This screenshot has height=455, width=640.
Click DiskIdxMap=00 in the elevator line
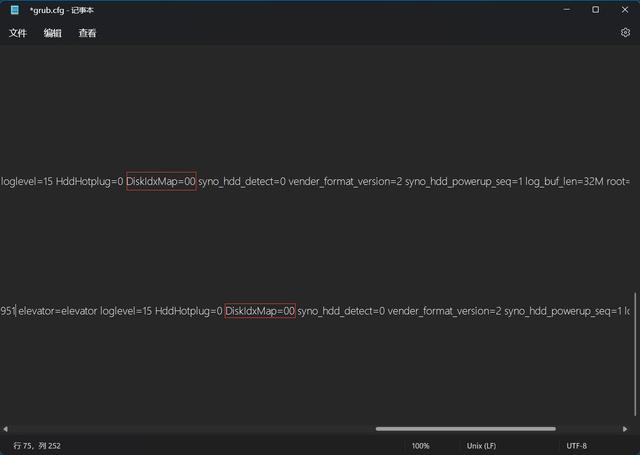coord(260,311)
